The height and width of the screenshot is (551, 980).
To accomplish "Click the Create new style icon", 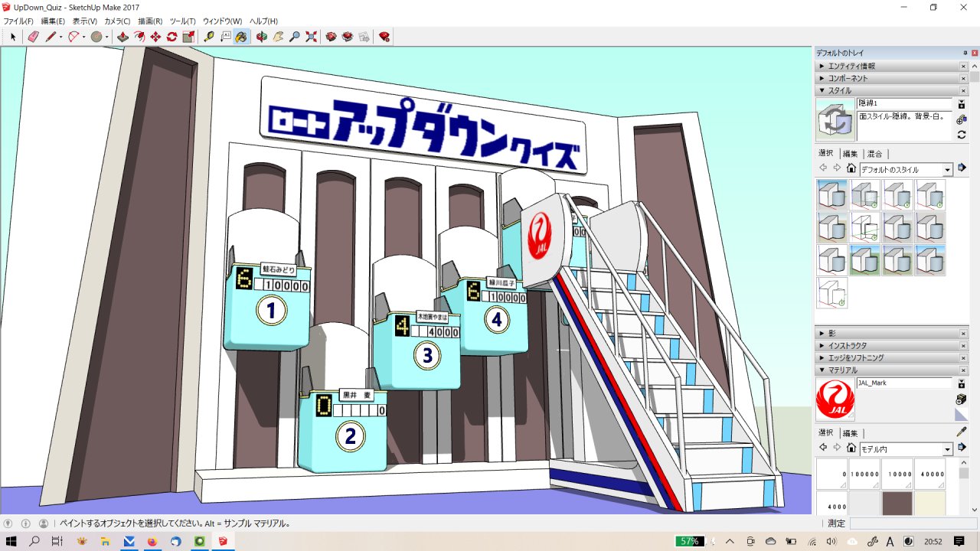I will 962,119.
